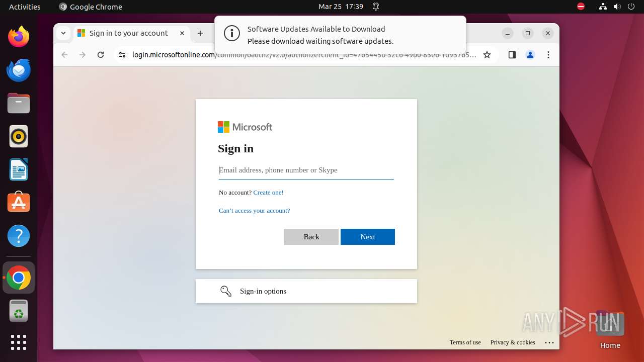Open Sign-in options

tap(306, 291)
